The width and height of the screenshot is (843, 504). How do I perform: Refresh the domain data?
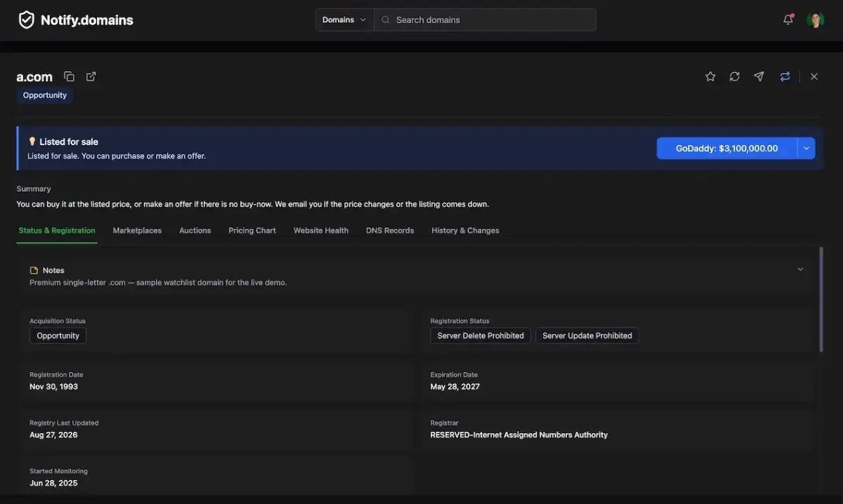click(x=735, y=77)
